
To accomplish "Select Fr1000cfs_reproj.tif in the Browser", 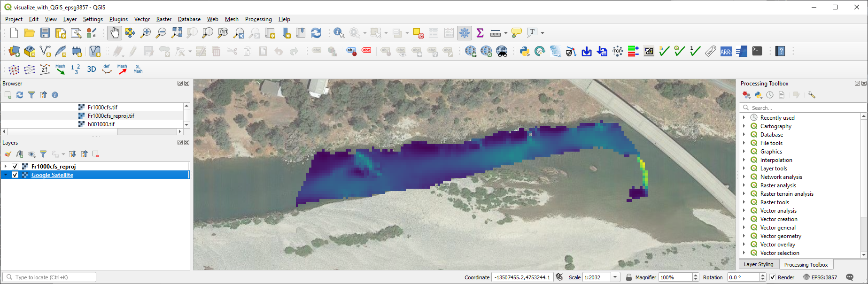I will (x=111, y=116).
